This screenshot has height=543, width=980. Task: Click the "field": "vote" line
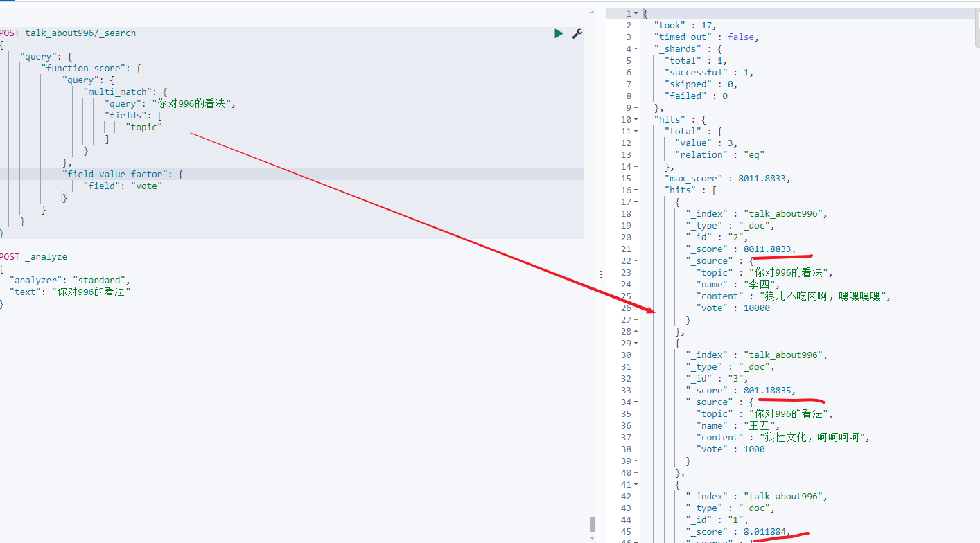pyautogui.click(x=123, y=186)
